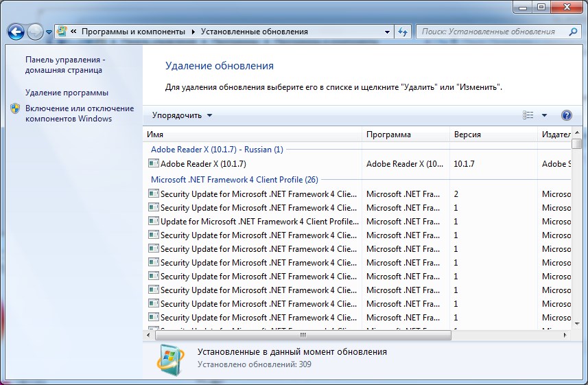Open Включение или отключение компонентов Windows

(x=80, y=113)
